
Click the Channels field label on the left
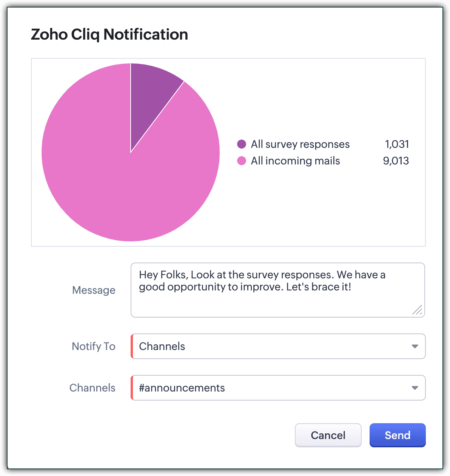pos(92,388)
